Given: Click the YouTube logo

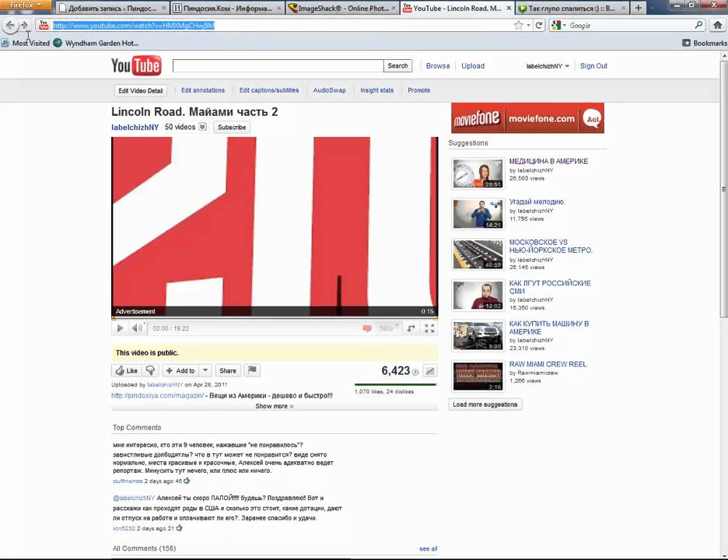Looking at the screenshot, I should point(136,65).
